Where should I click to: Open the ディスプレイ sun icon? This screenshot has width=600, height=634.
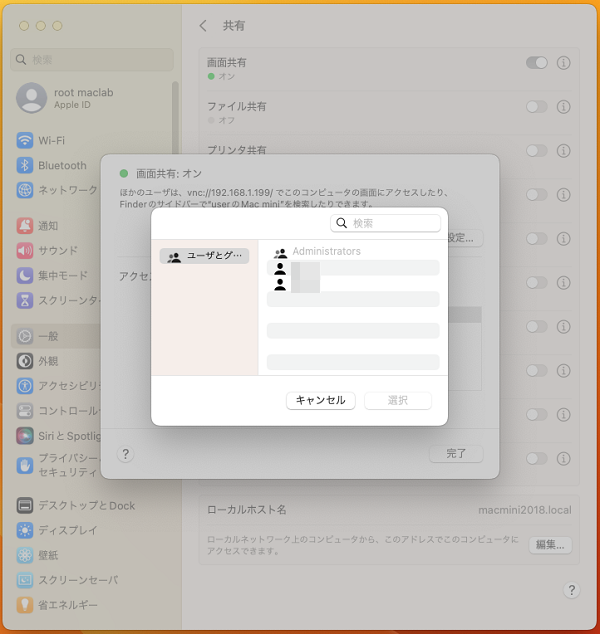25,530
